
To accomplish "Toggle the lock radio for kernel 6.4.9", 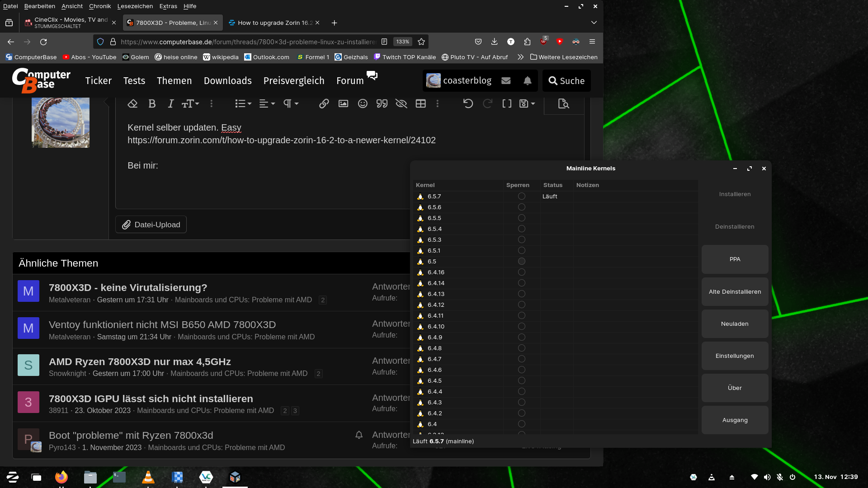I will 521,338.
